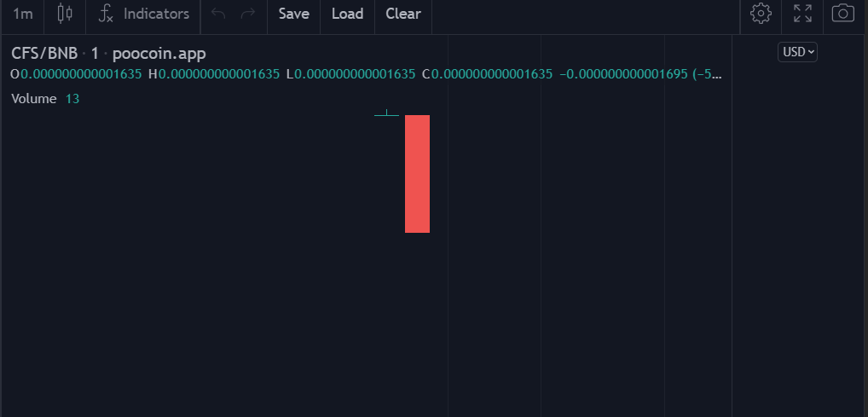The height and width of the screenshot is (417, 868).
Task: Open the Indicators menu
Action: click(x=143, y=14)
